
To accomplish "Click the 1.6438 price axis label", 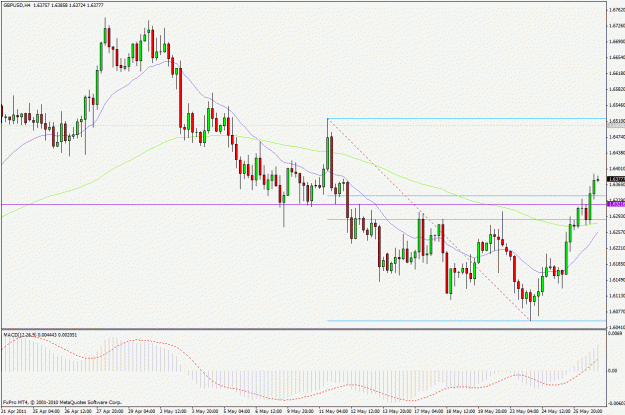I will (x=616, y=153).
